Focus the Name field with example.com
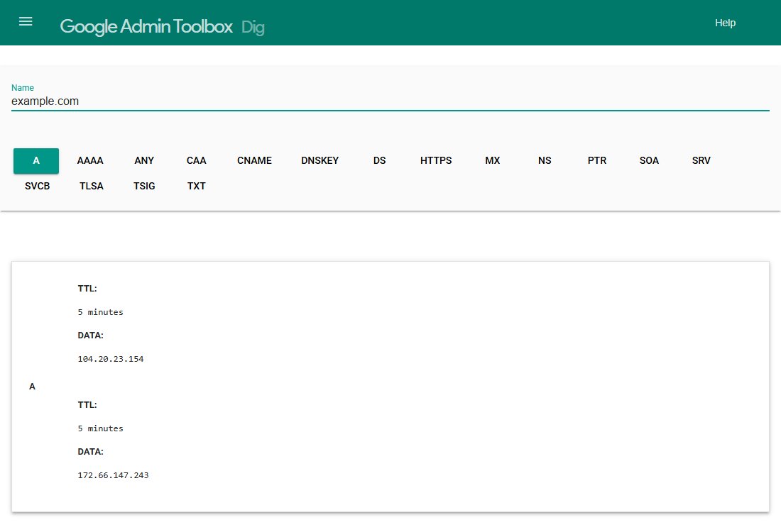The width and height of the screenshot is (781, 532). click(x=390, y=101)
